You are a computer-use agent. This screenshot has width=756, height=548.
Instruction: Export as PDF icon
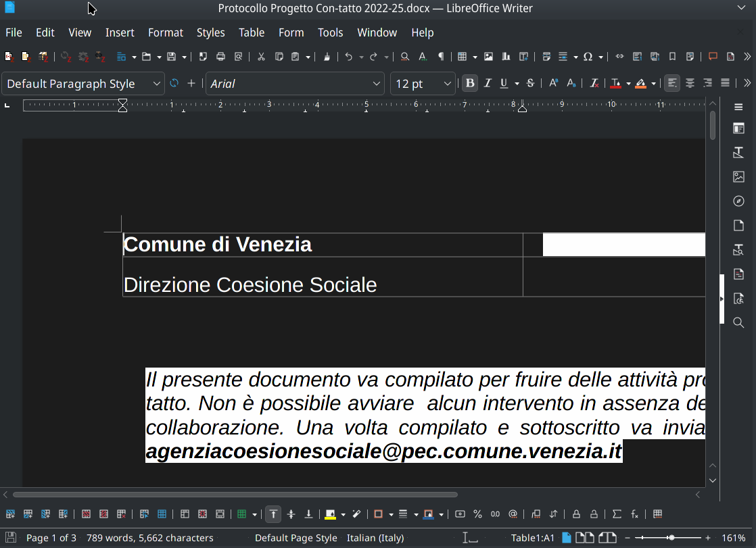point(202,57)
